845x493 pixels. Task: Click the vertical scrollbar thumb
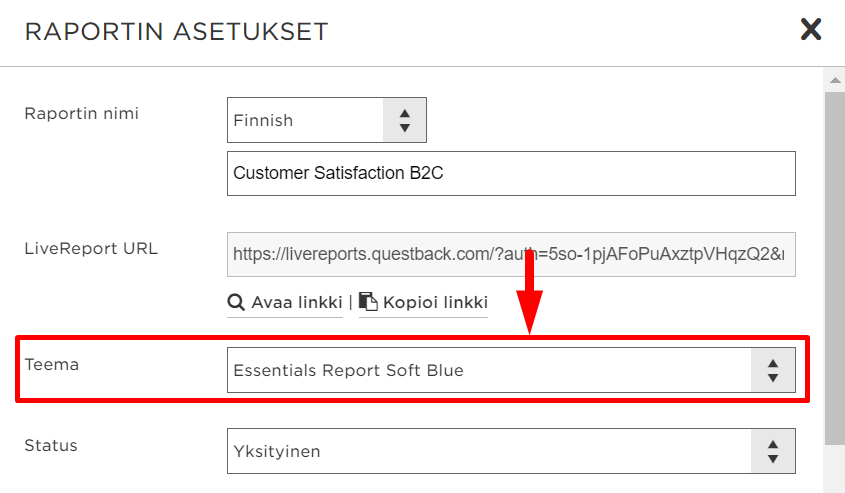pos(835,268)
